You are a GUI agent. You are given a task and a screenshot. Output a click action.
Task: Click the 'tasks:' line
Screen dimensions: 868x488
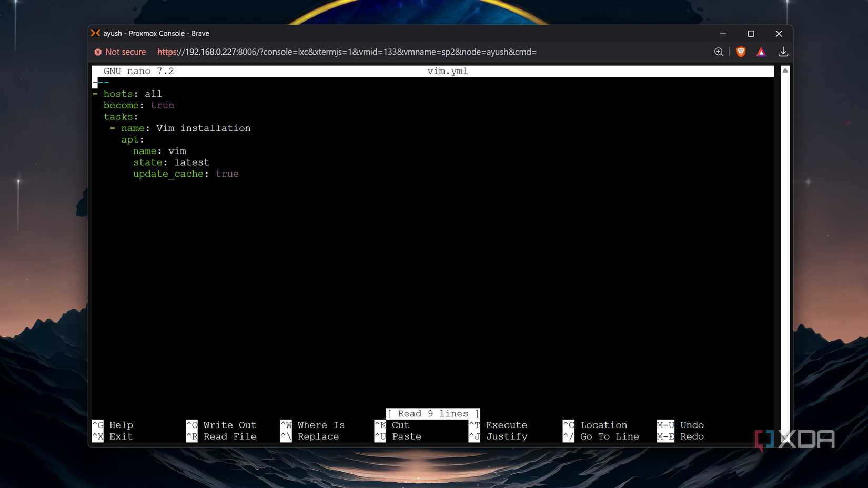coord(120,117)
